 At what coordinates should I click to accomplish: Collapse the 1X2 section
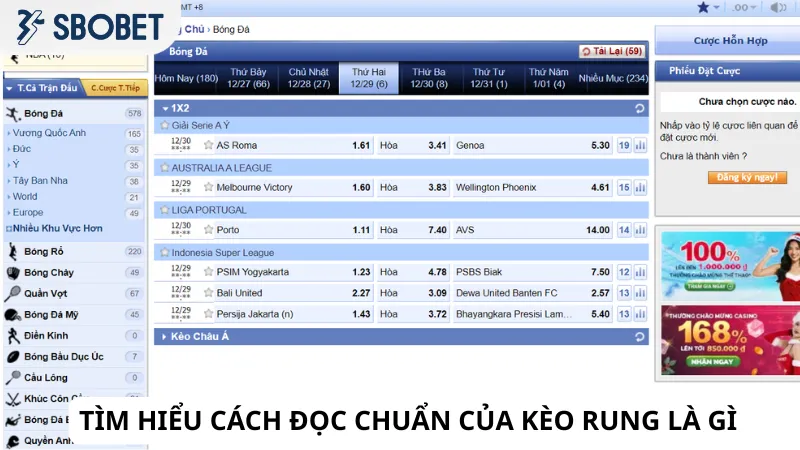[x=165, y=108]
